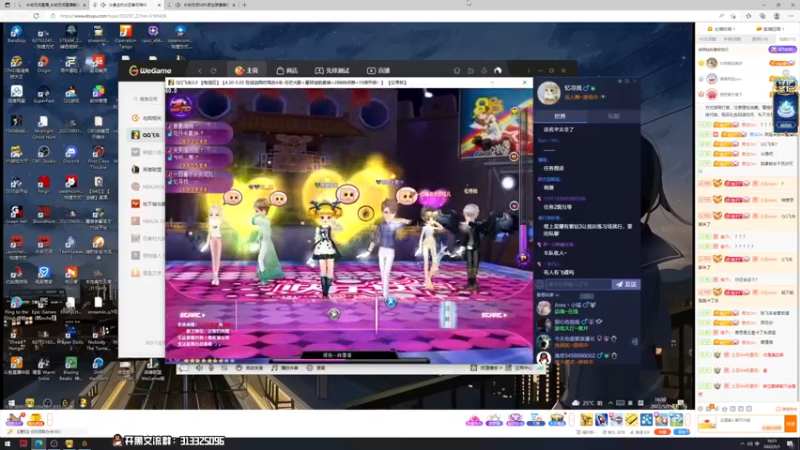Open Operation Tango desktop shortcut
This screenshot has height=450, width=800.
coord(125,36)
